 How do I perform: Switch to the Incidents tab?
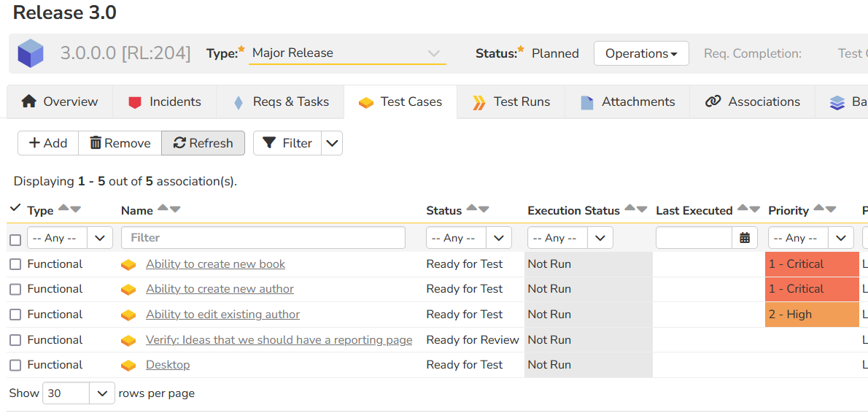tap(165, 102)
